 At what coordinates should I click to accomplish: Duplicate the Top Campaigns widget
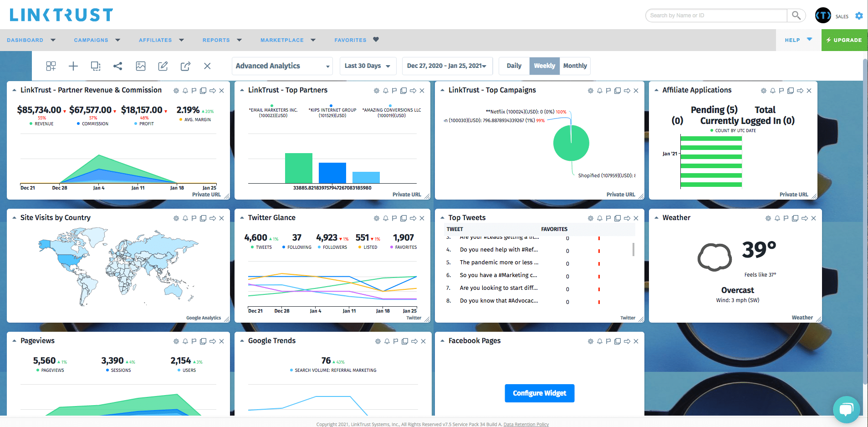pyautogui.click(x=617, y=90)
